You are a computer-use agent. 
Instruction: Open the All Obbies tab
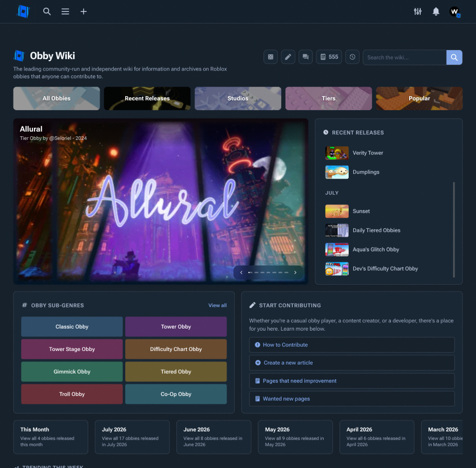[x=56, y=99]
